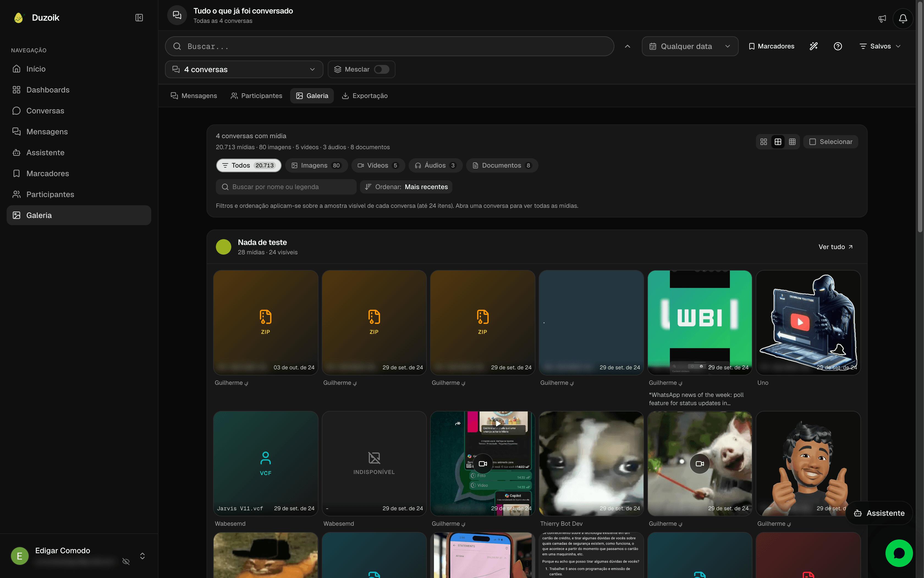The height and width of the screenshot is (578, 924).
Task: Select the Galeria tab
Action: point(312,96)
